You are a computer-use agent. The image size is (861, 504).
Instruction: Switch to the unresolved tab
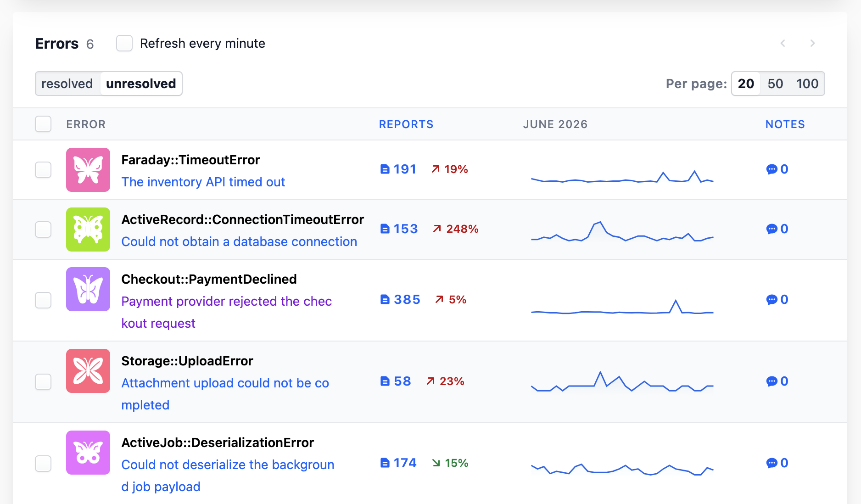click(141, 84)
